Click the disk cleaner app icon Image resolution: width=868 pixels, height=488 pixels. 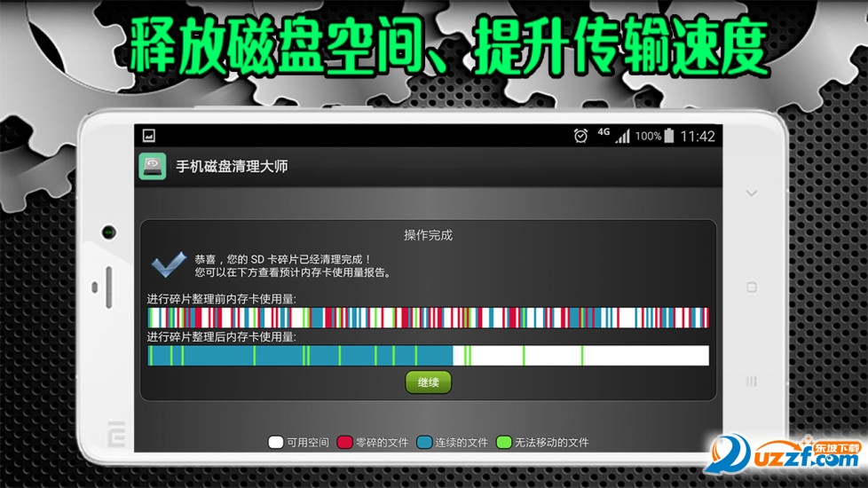[153, 166]
